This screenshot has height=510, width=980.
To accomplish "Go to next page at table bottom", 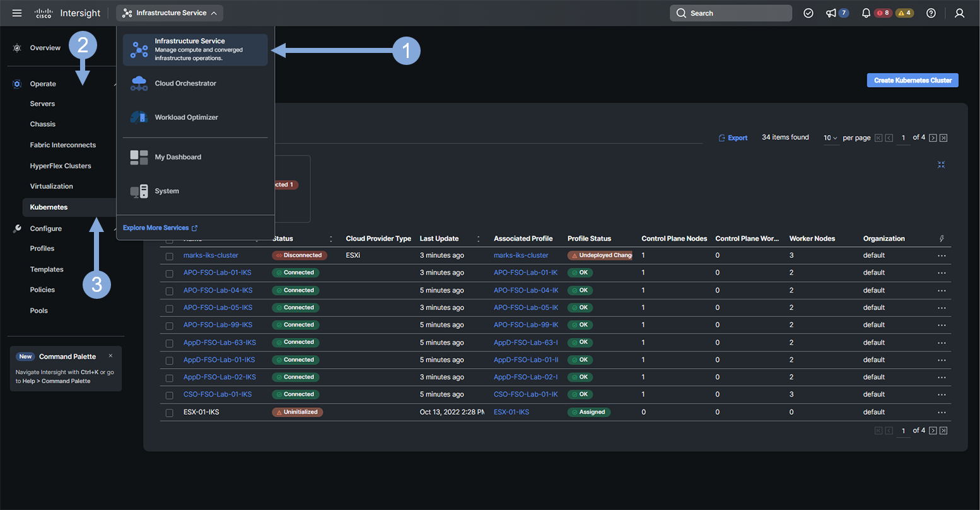I will (x=933, y=431).
